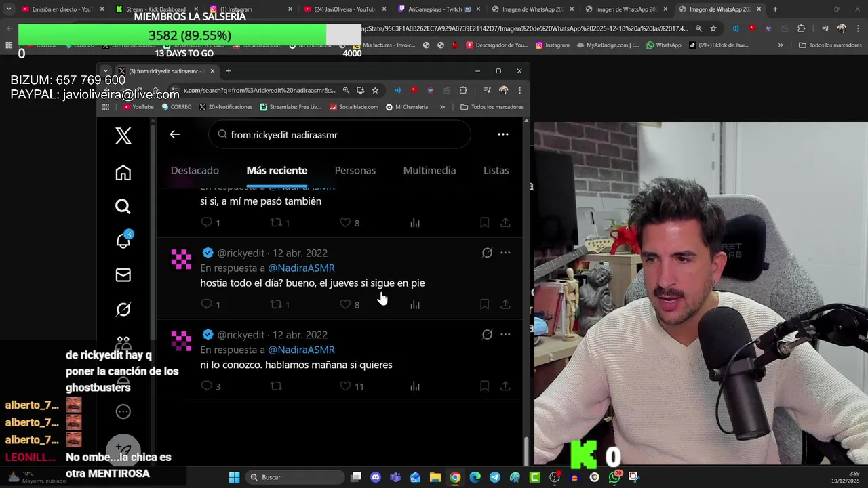Open @rickyedit profile from 'hostia todo' tweet
This screenshot has width=868, height=488.
(x=241, y=253)
